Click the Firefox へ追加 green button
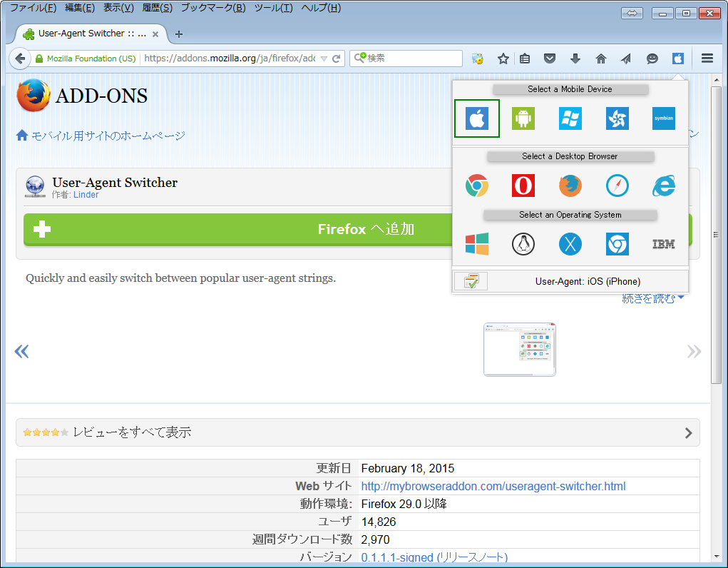Image resolution: width=728 pixels, height=568 pixels. [357, 229]
